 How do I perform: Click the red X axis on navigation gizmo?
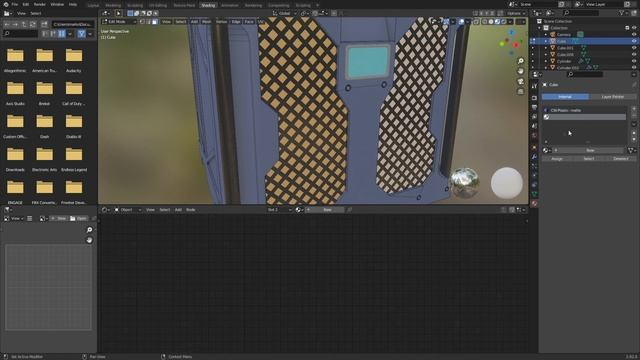coord(516,45)
